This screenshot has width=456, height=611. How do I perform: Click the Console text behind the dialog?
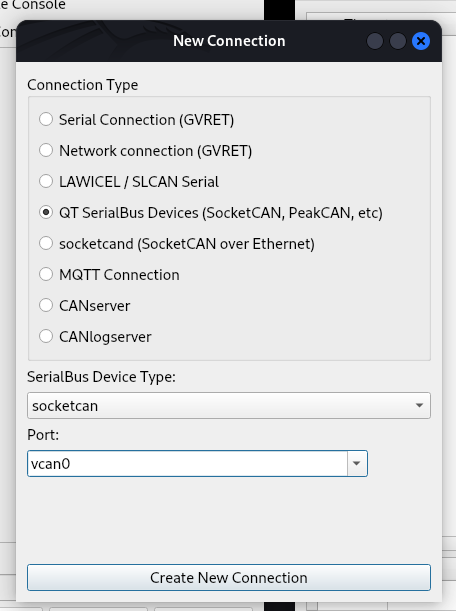(39, 5)
